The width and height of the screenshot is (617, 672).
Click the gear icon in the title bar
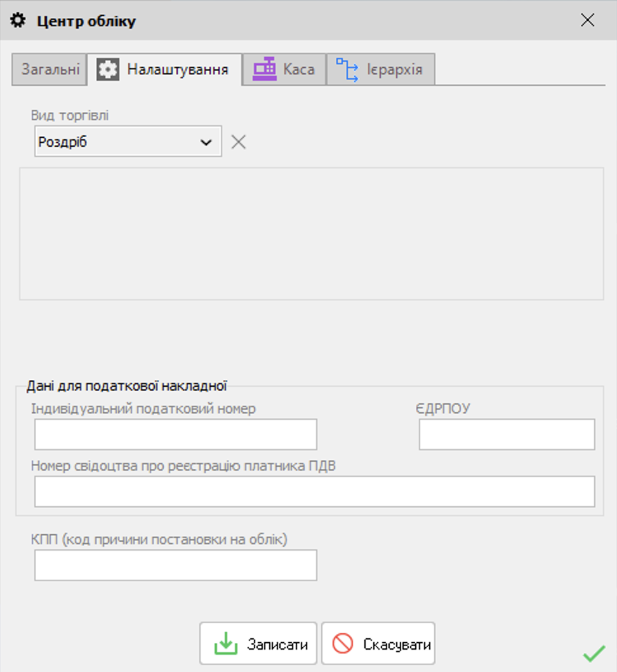(18, 20)
